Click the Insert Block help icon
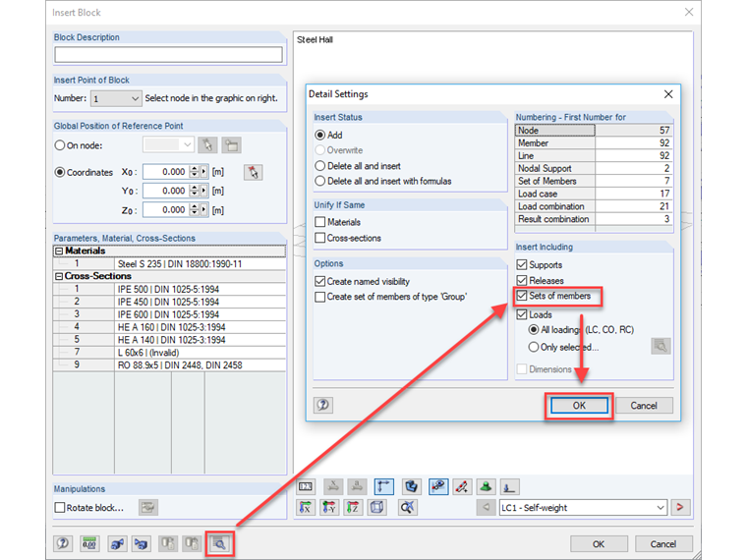The width and height of the screenshot is (747, 560). pyautogui.click(x=63, y=543)
